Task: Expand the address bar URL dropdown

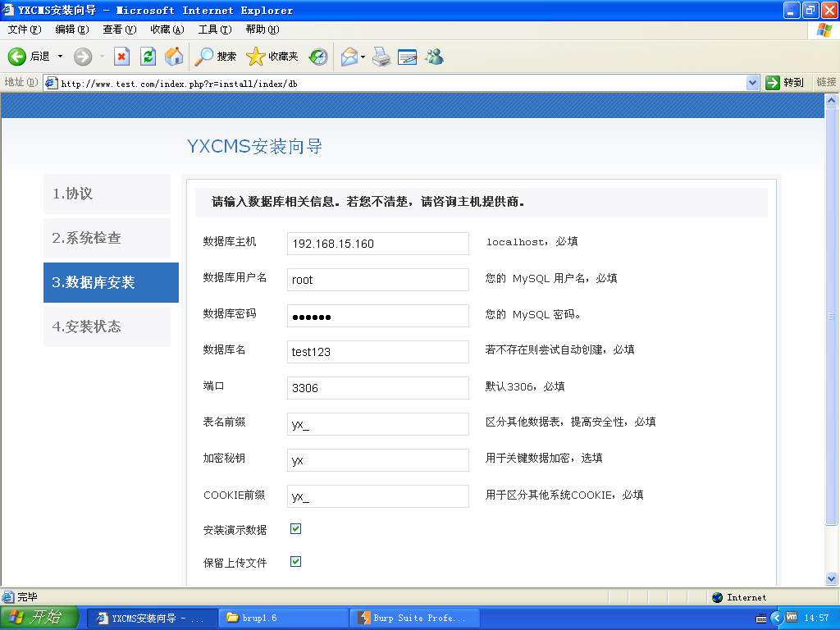Action: 752,83
